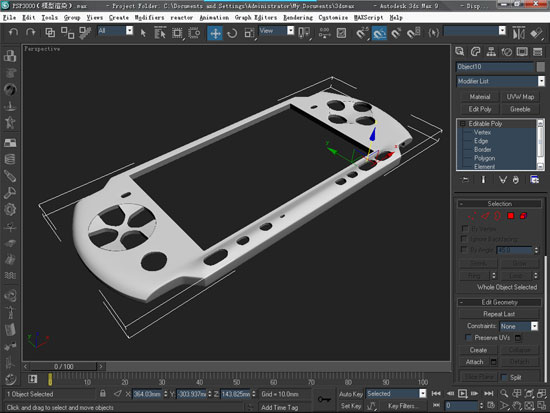Open the Create command panel tab
The height and width of the screenshot is (413, 550).
tap(460, 52)
